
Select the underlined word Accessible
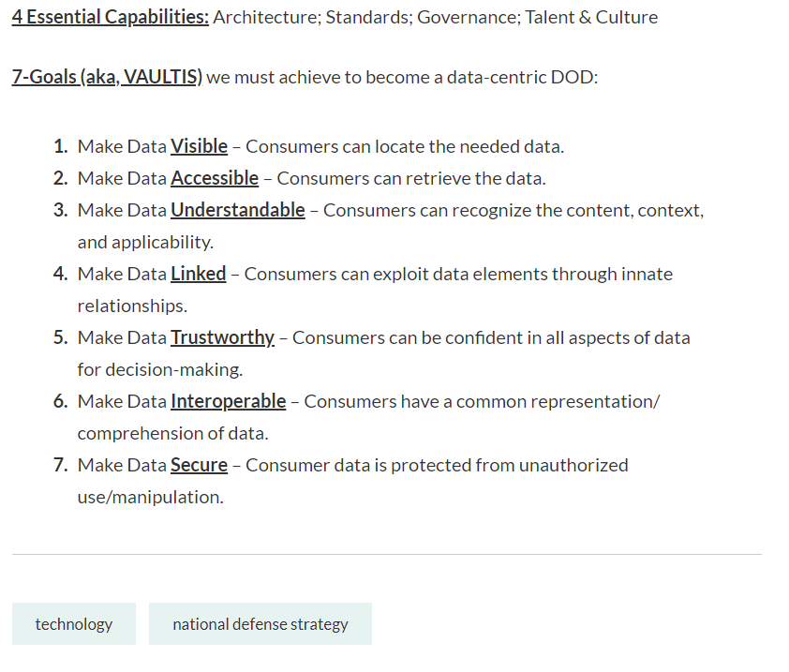pos(215,178)
